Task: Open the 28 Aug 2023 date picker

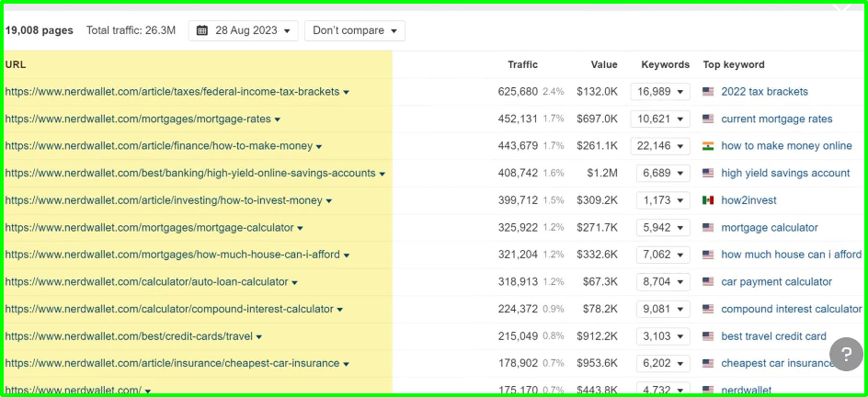Action: click(243, 31)
